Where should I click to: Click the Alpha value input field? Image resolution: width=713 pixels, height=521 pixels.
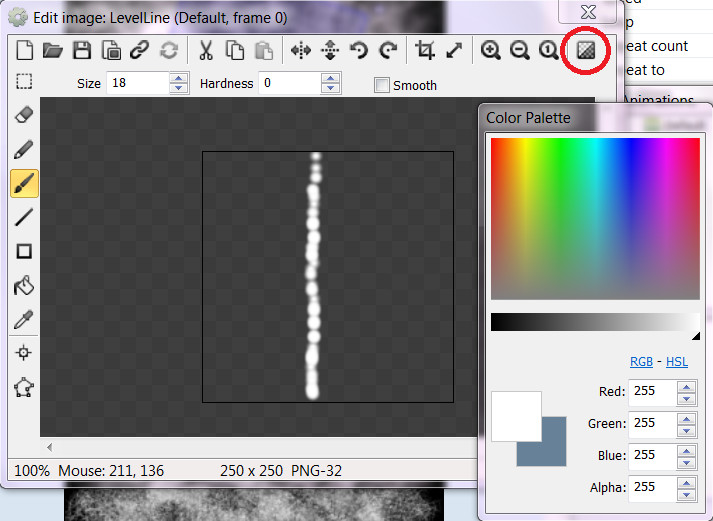click(652, 487)
